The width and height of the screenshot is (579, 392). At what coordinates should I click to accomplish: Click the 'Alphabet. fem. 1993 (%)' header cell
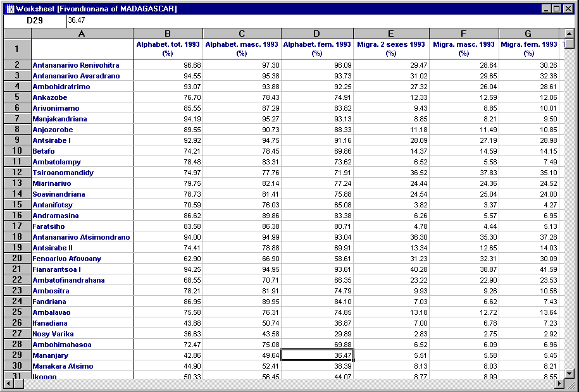tap(317, 49)
